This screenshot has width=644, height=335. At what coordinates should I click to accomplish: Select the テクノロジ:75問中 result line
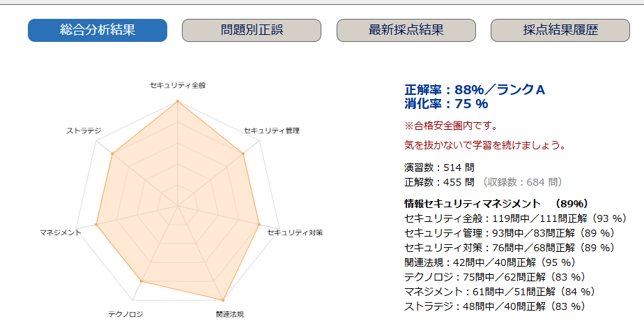495,277
